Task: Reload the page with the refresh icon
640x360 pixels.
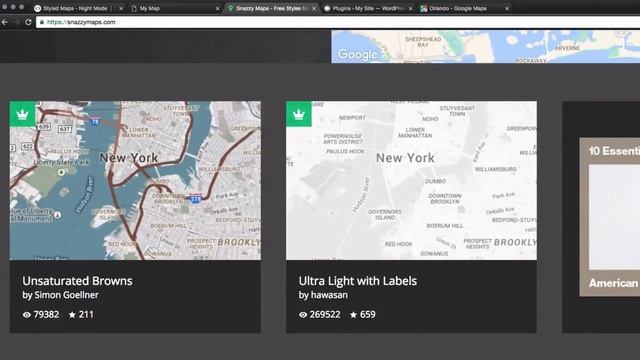Action: click(28, 22)
